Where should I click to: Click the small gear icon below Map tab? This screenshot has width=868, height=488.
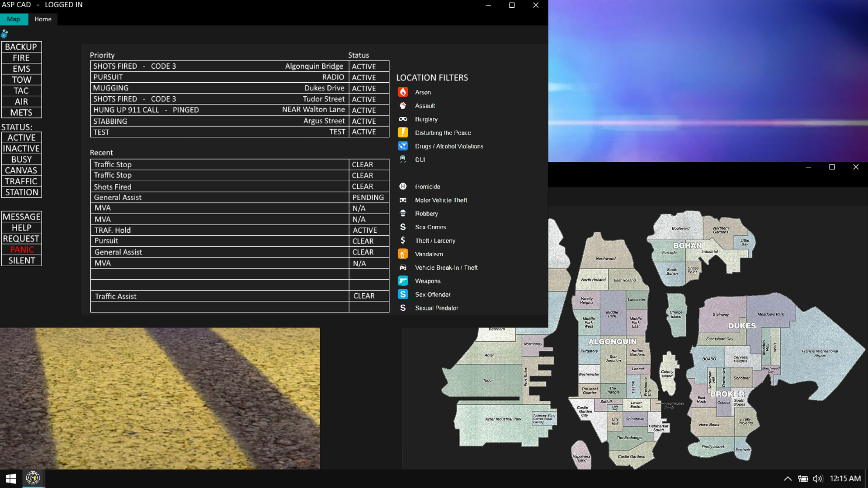pos(4,34)
